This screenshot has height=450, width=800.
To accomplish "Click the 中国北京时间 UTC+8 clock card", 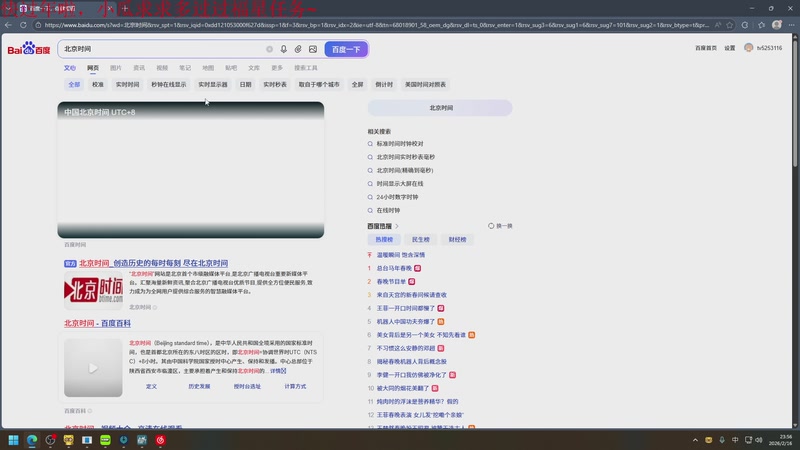I will click(191, 170).
